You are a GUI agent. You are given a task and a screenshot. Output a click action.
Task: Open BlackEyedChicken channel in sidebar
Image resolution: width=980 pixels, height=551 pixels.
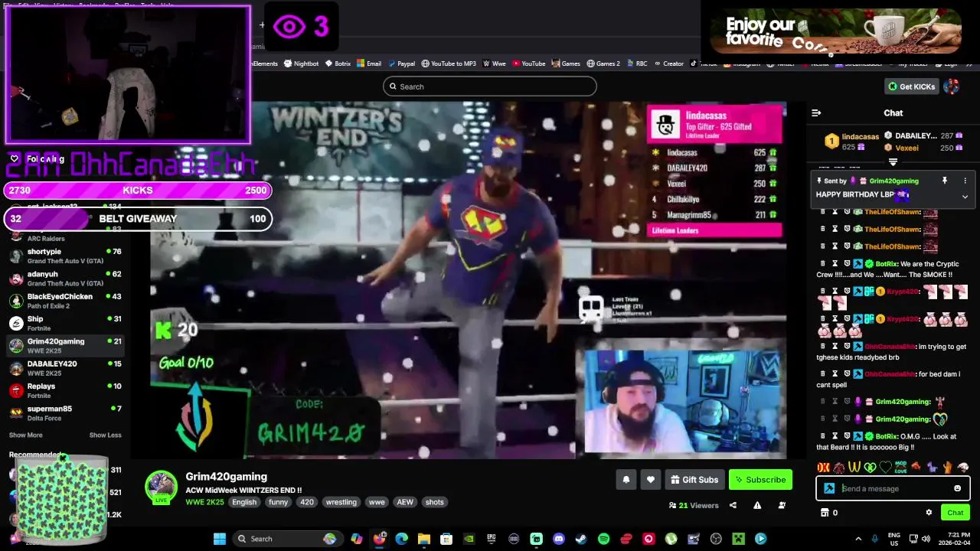tap(65, 301)
